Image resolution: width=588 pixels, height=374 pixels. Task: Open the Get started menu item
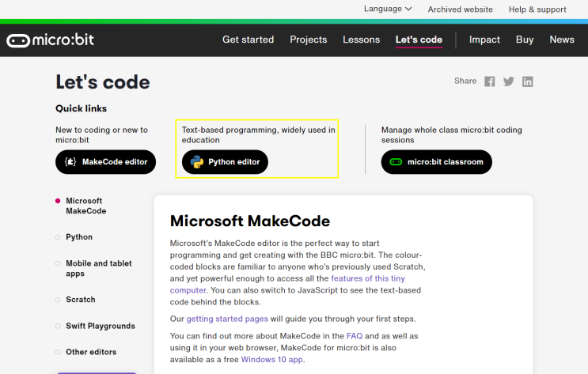(x=248, y=40)
